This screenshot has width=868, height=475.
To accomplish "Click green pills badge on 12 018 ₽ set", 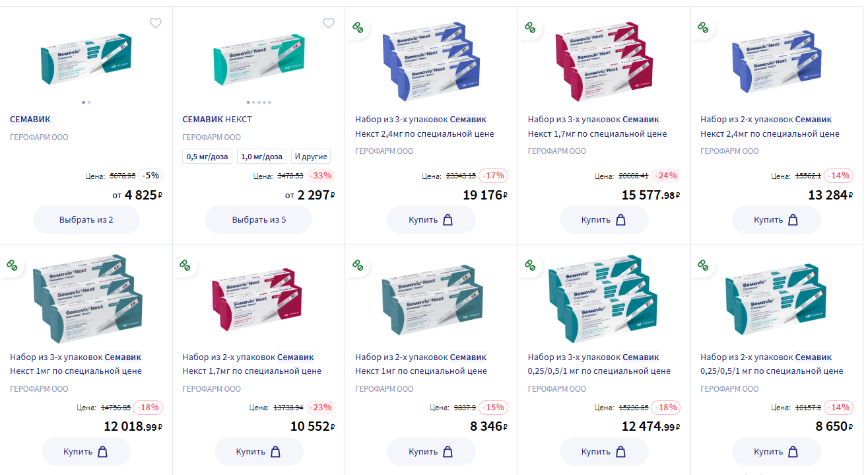I will point(12,265).
